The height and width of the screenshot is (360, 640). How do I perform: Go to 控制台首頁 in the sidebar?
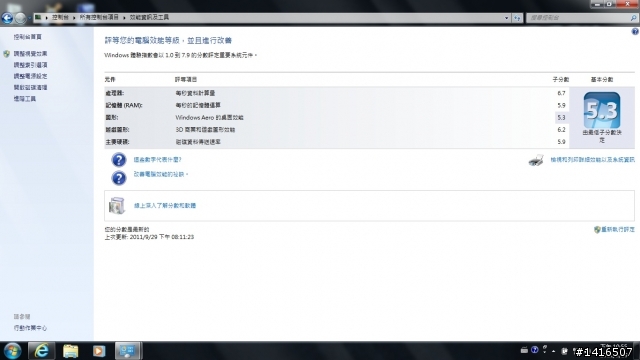[x=28, y=37]
